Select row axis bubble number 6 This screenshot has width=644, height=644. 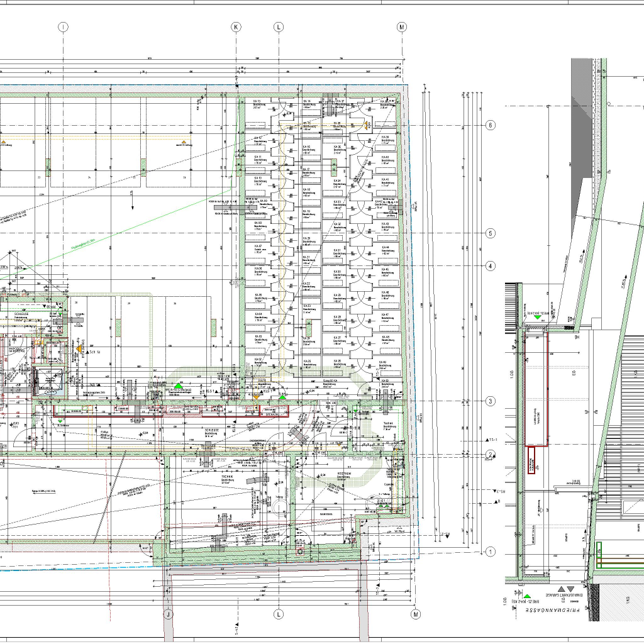(x=491, y=125)
